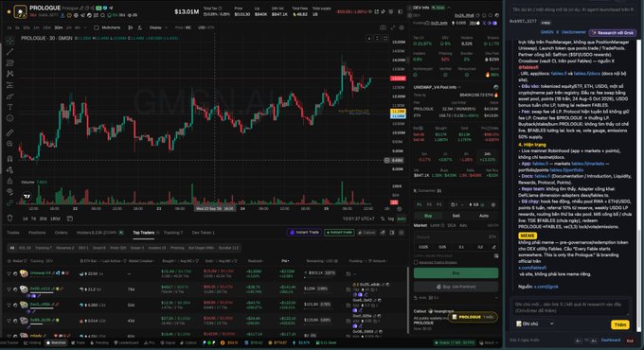Click the search icon under PROLOGUE title

point(102,15)
